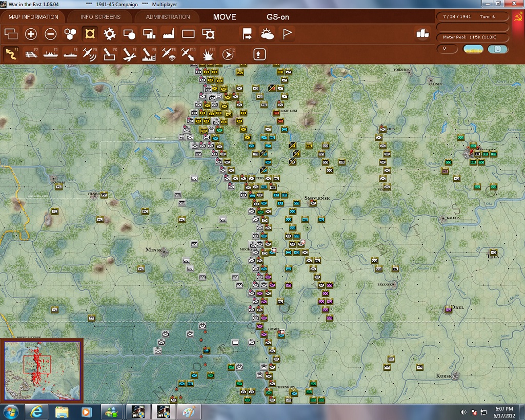Select the F7 bomb airfield mode icon
The height and width of the screenshot is (420, 525).
[129, 54]
